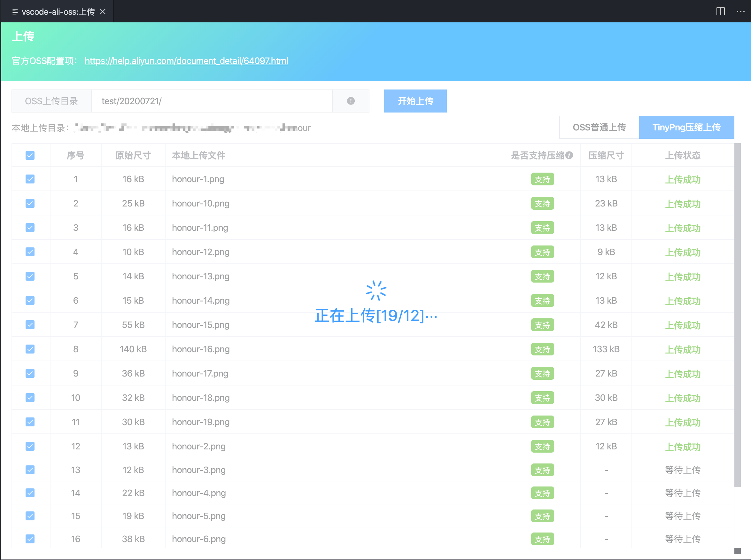Click the OSS upload directory input field
Screen dimensions: 751x560
(x=212, y=101)
